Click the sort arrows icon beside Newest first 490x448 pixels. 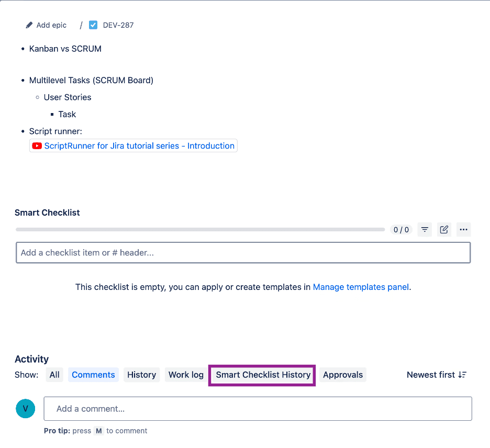click(x=463, y=375)
